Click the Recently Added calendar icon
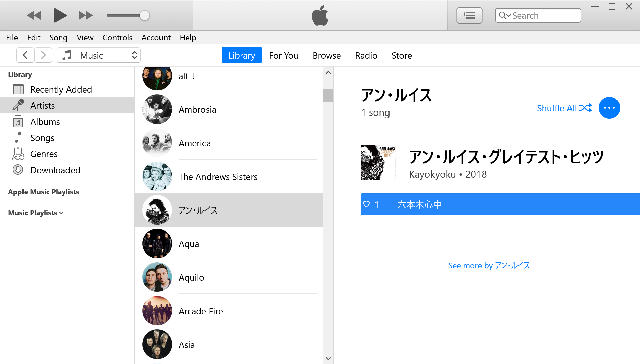This screenshot has width=640, height=364. point(18,89)
